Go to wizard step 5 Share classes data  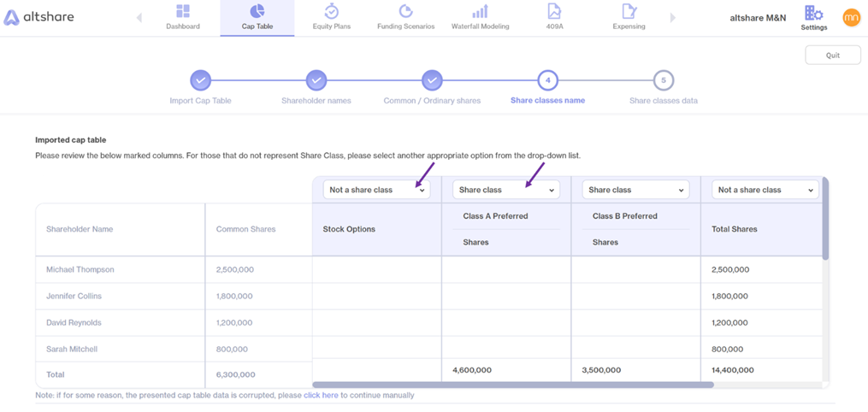pyautogui.click(x=663, y=80)
